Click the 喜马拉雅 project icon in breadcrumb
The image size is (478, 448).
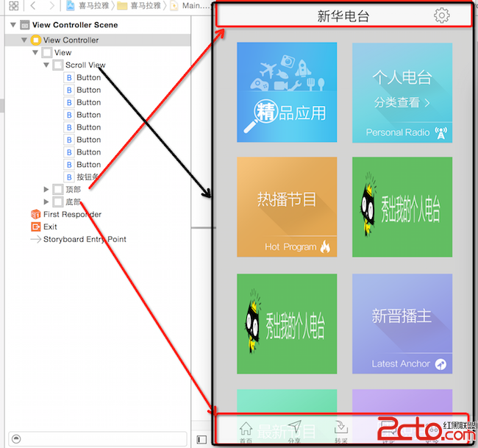click(x=71, y=5)
